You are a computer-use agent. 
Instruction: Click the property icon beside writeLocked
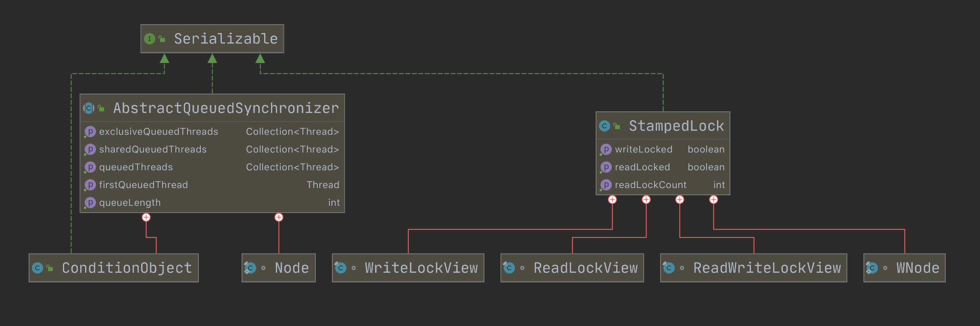(x=606, y=150)
